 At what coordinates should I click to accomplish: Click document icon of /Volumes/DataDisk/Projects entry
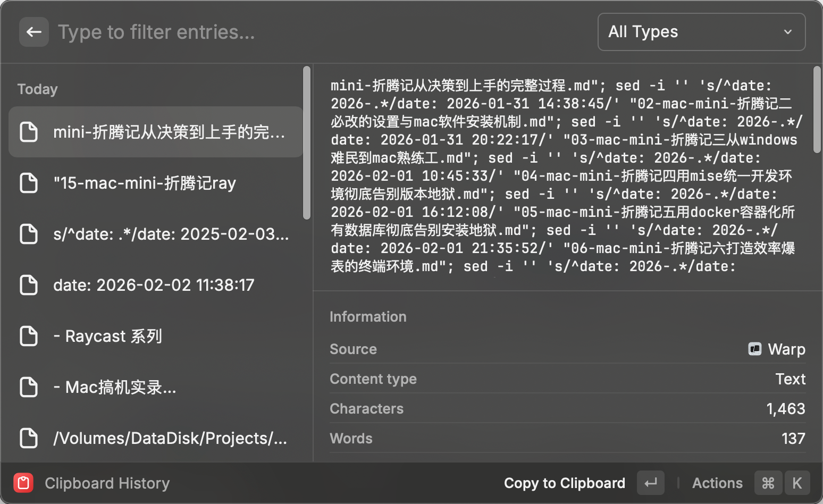(29, 438)
